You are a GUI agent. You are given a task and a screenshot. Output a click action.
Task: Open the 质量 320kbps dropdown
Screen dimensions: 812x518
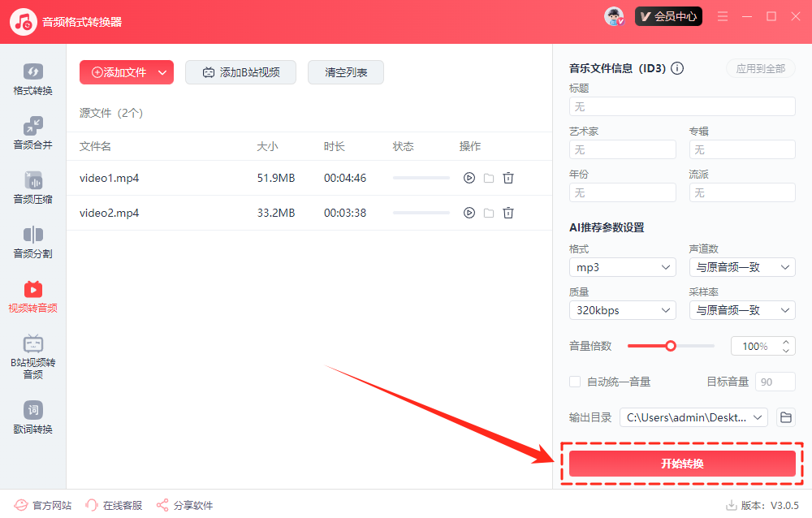click(x=622, y=310)
